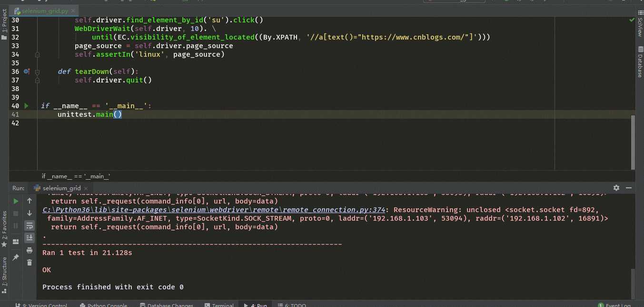
Task: Jump up the stack trace with up arrow
Action: point(30,201)
